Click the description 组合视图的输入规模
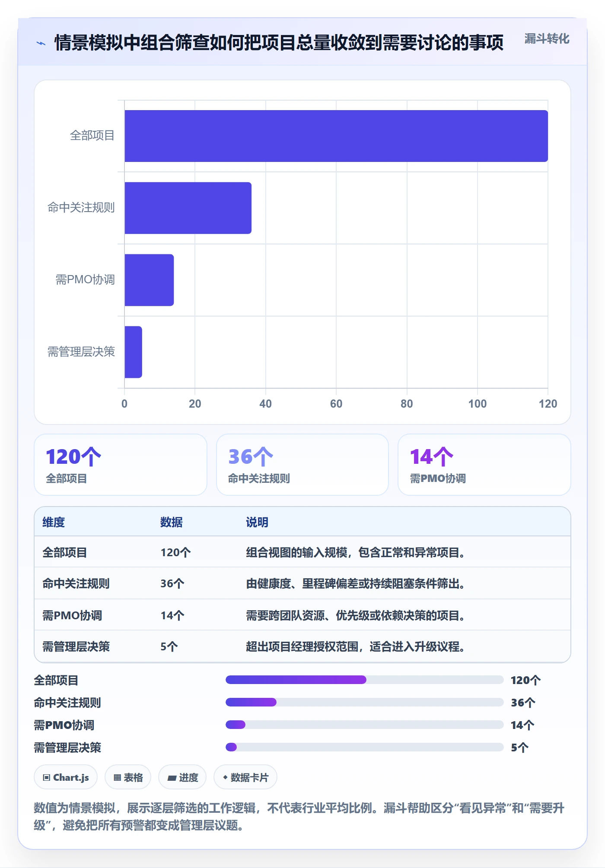This screenshot has height=868, width=605. [x=355, y=552]
